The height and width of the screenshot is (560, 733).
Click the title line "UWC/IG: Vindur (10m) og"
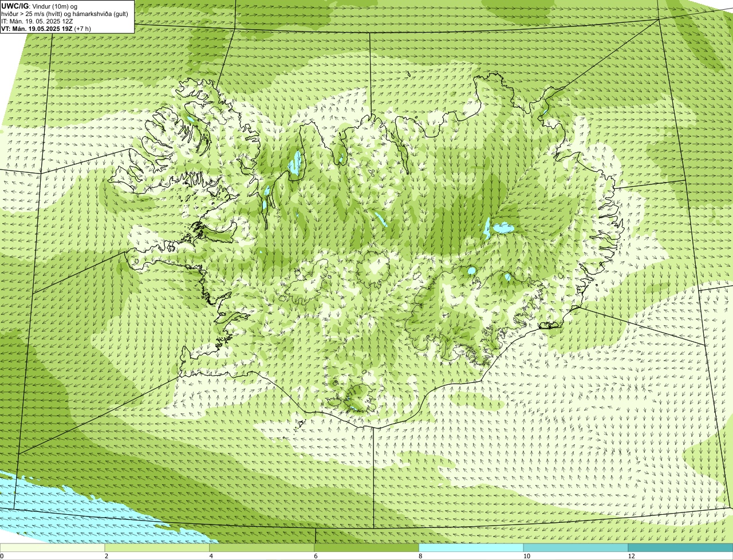[x=40, y=6]
